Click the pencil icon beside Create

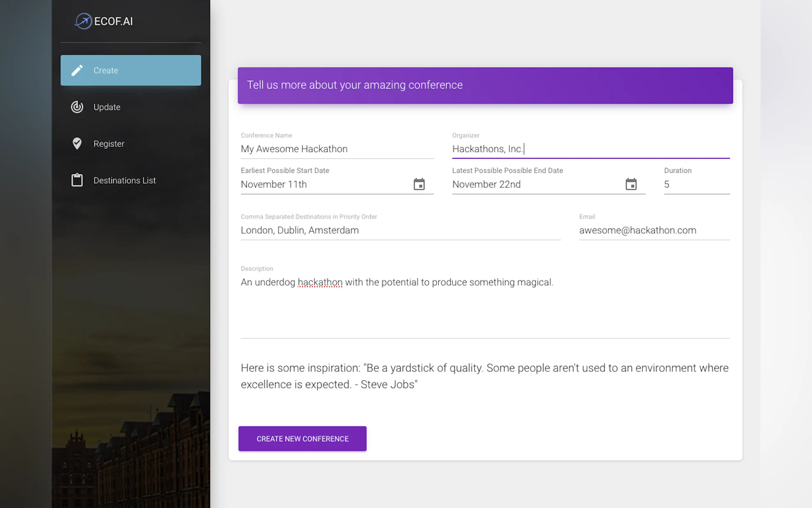(77, 70)
